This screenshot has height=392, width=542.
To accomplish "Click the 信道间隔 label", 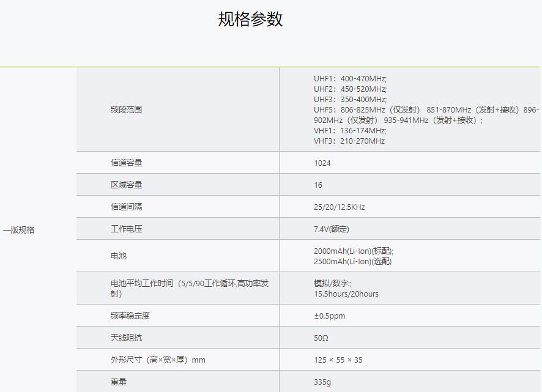I will [x=126, y=207].
